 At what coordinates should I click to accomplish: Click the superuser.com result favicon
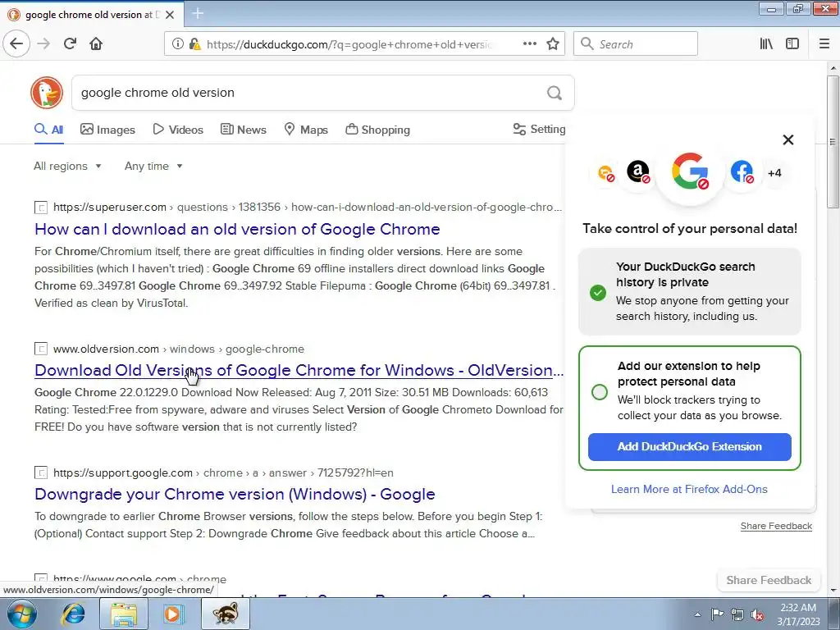[41, 208]
